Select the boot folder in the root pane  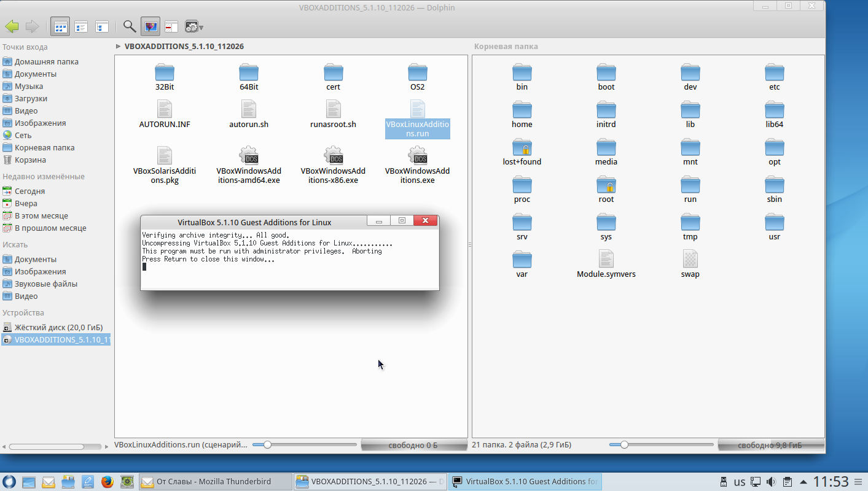(606, 72)
